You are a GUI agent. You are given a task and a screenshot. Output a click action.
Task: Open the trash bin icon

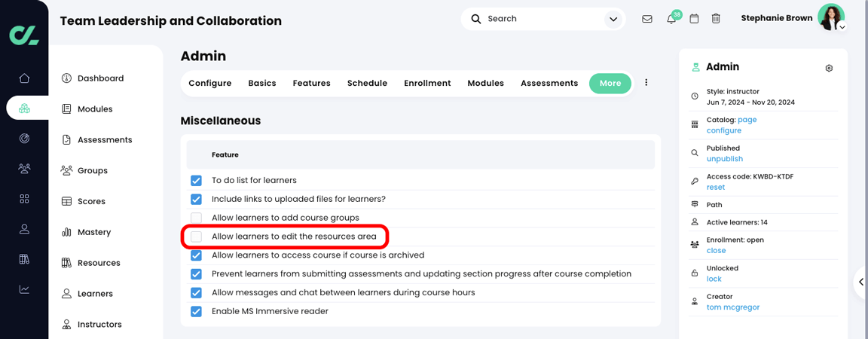coord(716,19)
